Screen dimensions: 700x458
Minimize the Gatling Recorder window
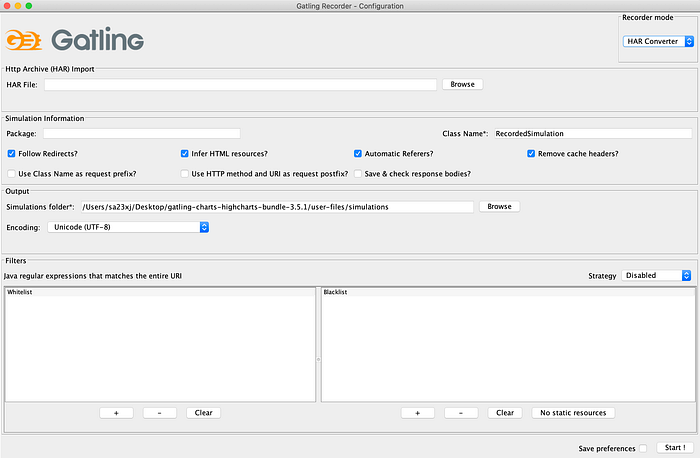coord(18,6)
